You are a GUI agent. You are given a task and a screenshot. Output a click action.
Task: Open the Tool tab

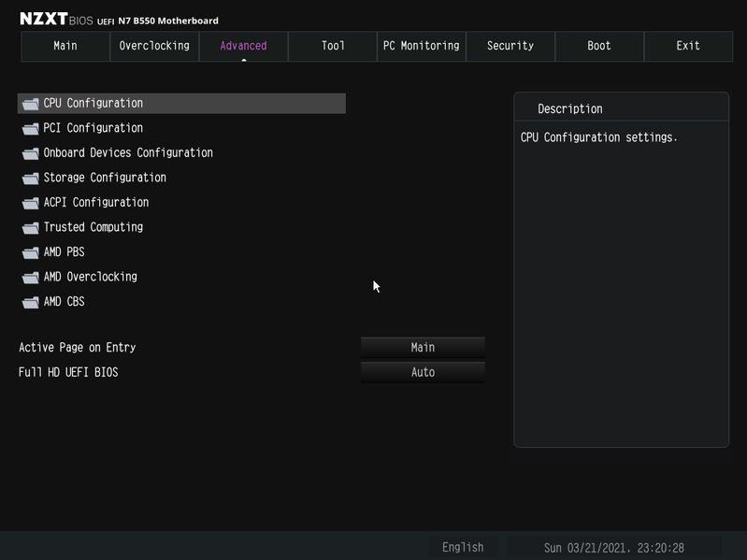pos(333,46)
